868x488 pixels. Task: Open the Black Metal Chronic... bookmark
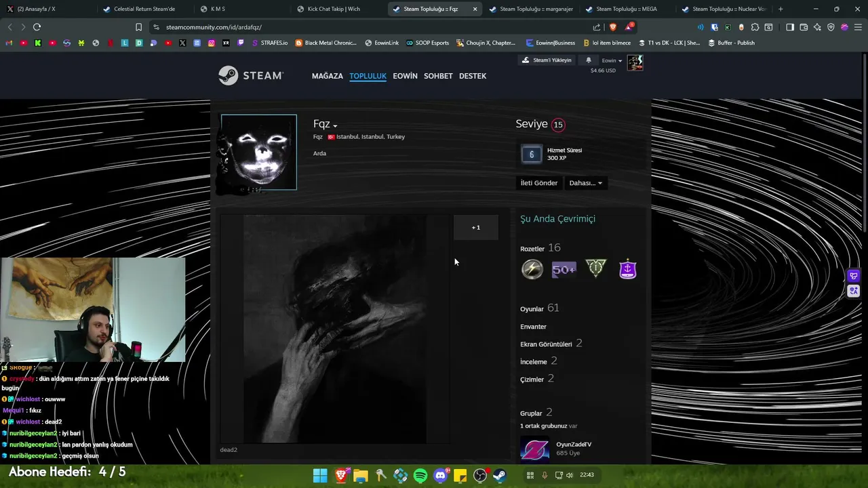coord(325,43)
